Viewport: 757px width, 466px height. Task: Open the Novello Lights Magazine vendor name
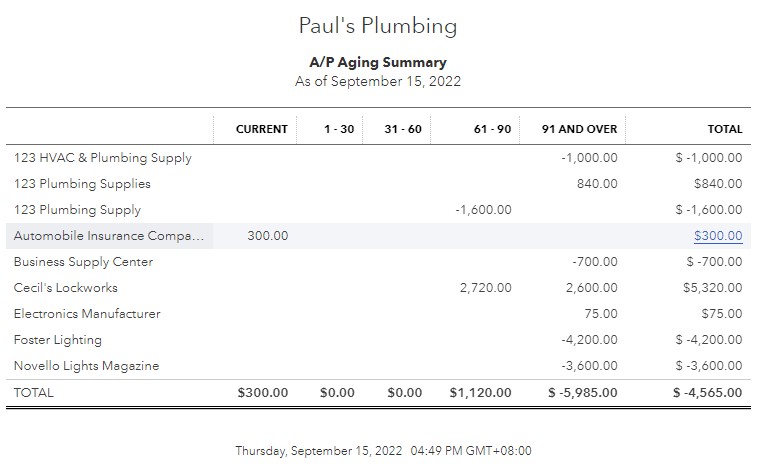pyautogui.click(x=86, y=366)
